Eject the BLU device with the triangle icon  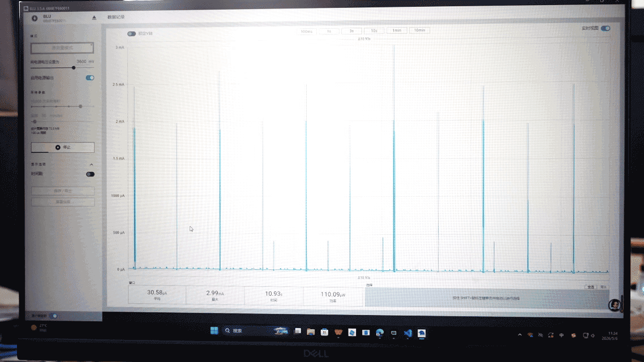[x=94, y=18]
